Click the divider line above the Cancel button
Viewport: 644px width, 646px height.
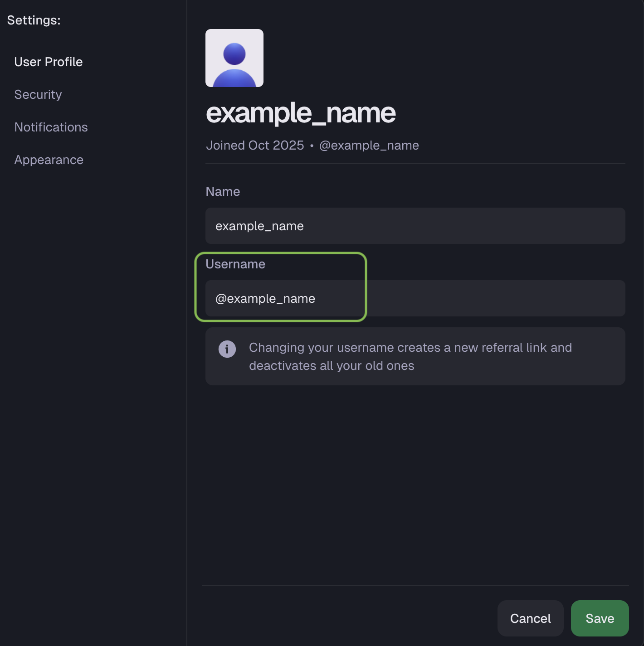[x=415, y=585]
